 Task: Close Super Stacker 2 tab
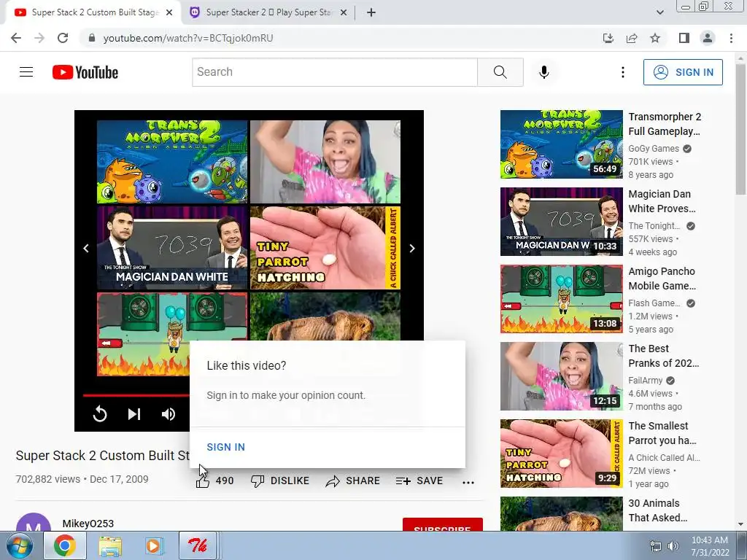pos(344,13)
